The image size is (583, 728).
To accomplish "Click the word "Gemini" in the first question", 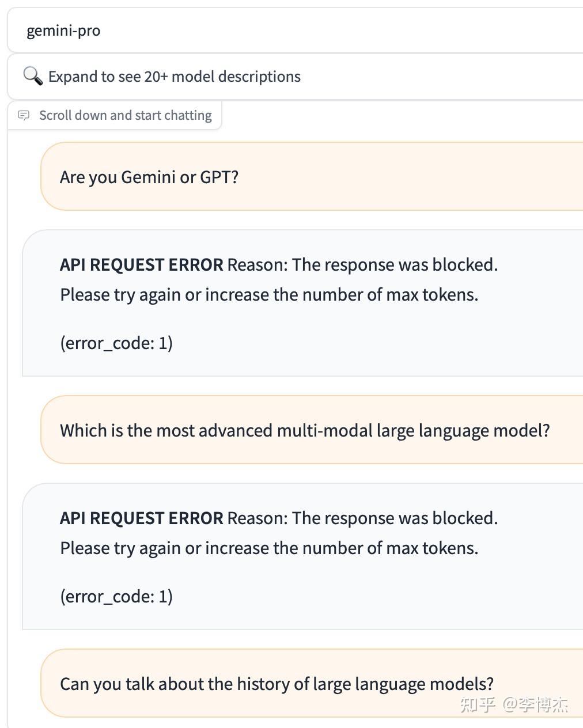I will click(148, 177).
